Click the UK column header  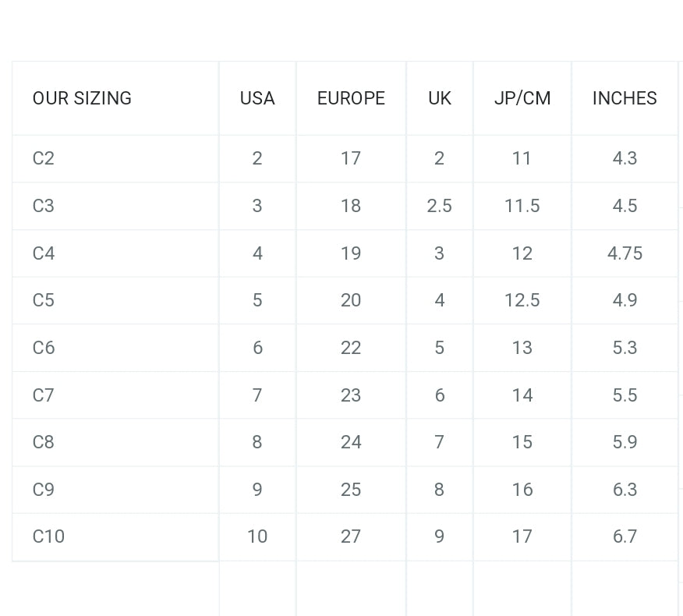tap(440, 98)
